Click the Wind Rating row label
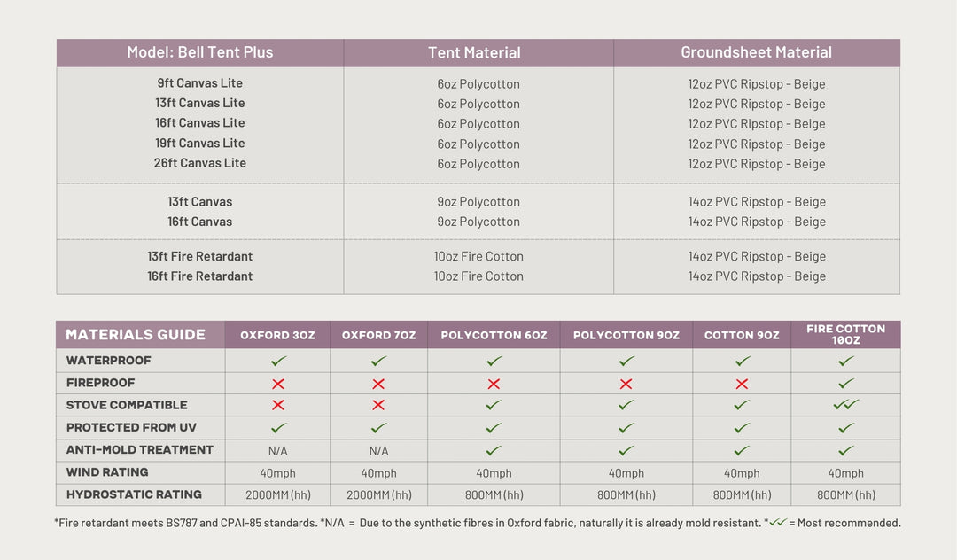Image resolution: width=957 pixels, height=560 pixels. click(107, 472)
